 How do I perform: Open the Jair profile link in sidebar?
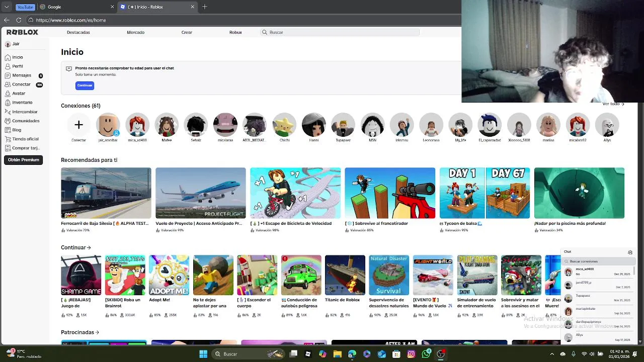[x=13, y=44]
